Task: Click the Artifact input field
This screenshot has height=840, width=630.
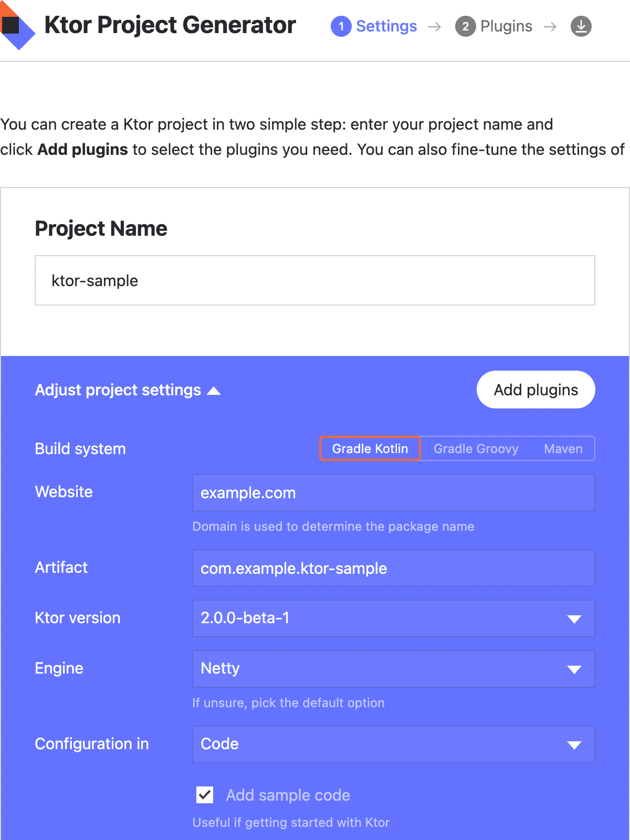Action: coord(393,568)
